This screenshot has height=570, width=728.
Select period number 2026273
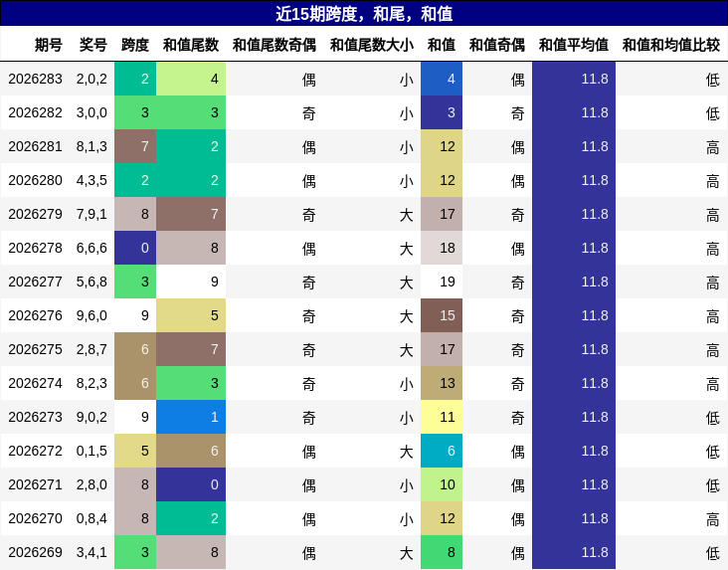tap(35, 417)
